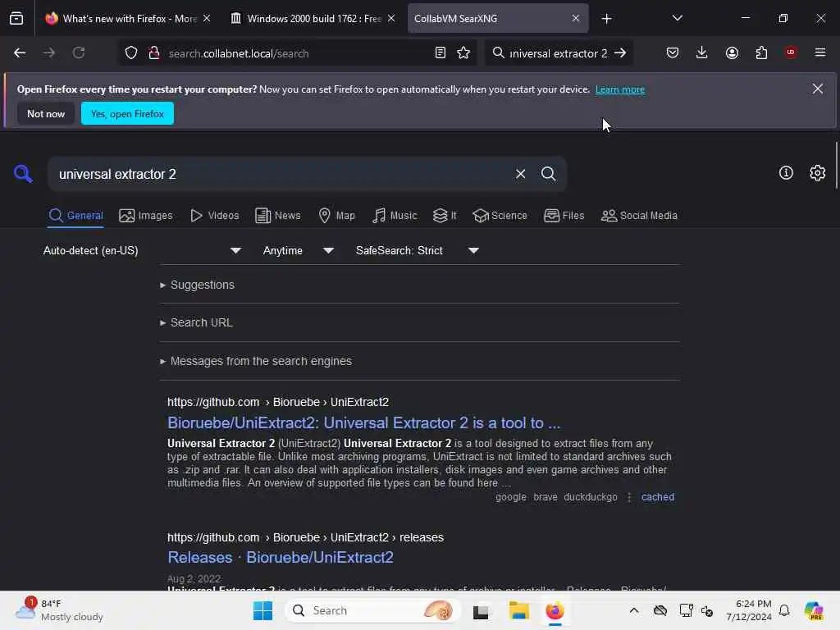
Task: Open Firefox application menu
Action: (x=820, y=52)
